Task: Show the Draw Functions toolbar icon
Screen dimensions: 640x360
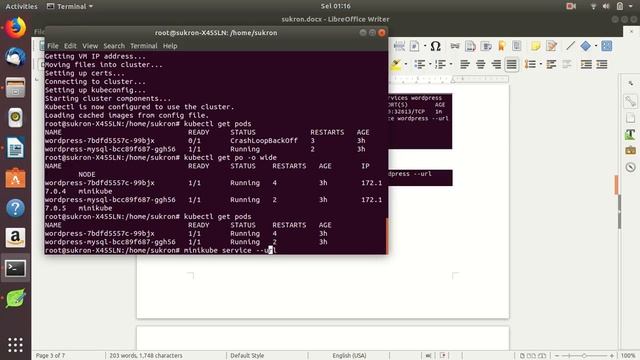Action: click(607, 46)
